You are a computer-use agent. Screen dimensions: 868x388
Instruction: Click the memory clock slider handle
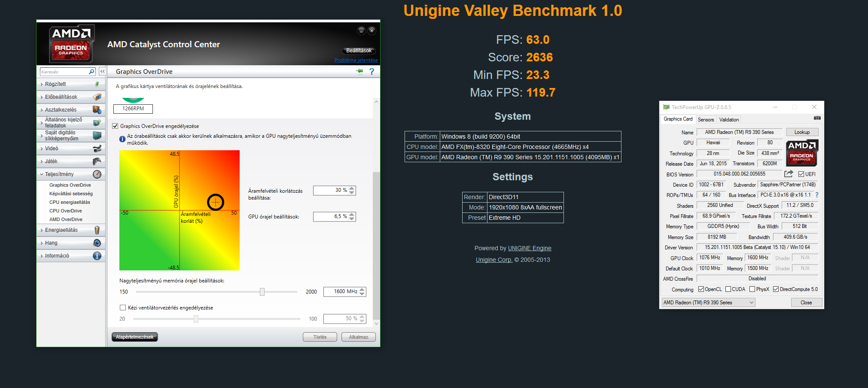(262, 292)
